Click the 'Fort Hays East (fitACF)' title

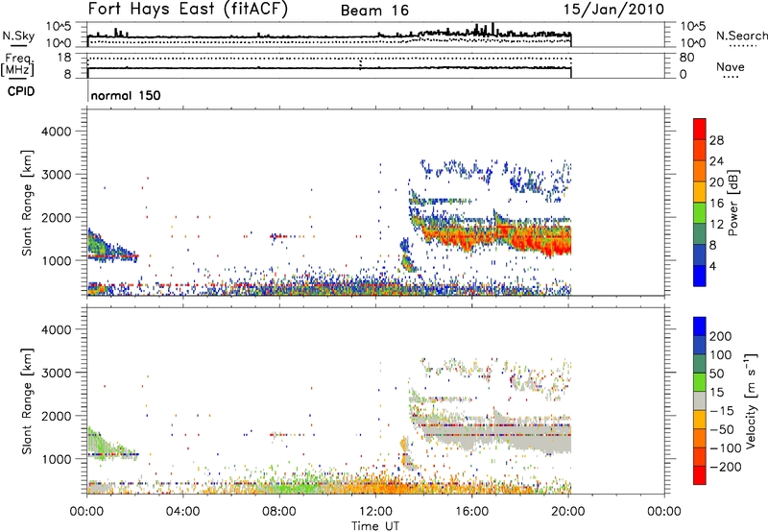(x=187, y=9)
